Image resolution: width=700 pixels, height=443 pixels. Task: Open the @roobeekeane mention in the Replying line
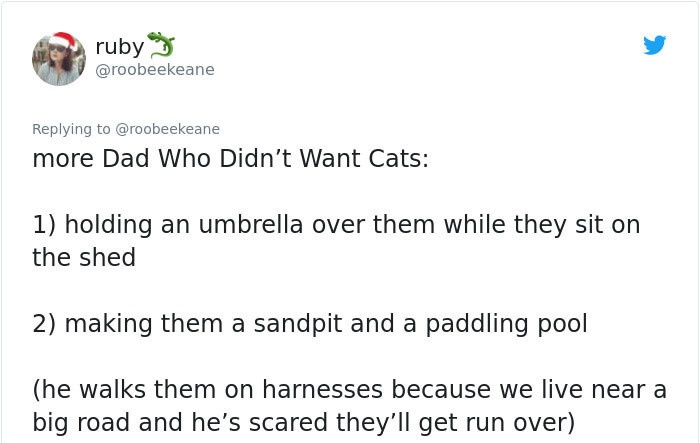pos(167,129)
